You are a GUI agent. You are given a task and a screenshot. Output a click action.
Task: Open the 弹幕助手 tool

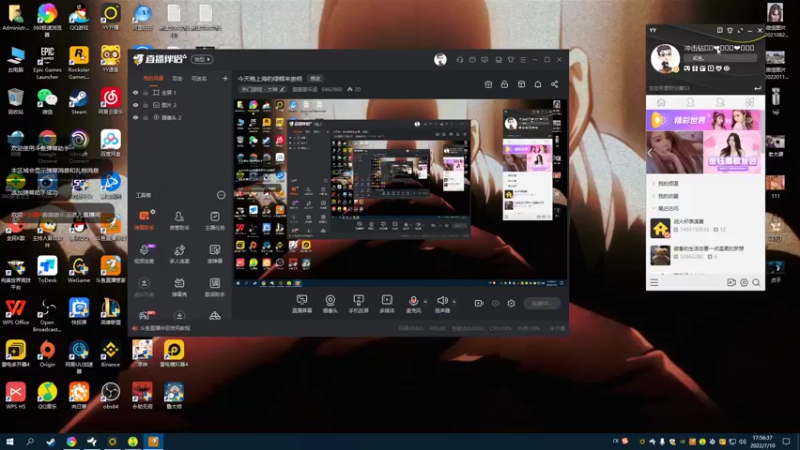click(x=144, y=220)
